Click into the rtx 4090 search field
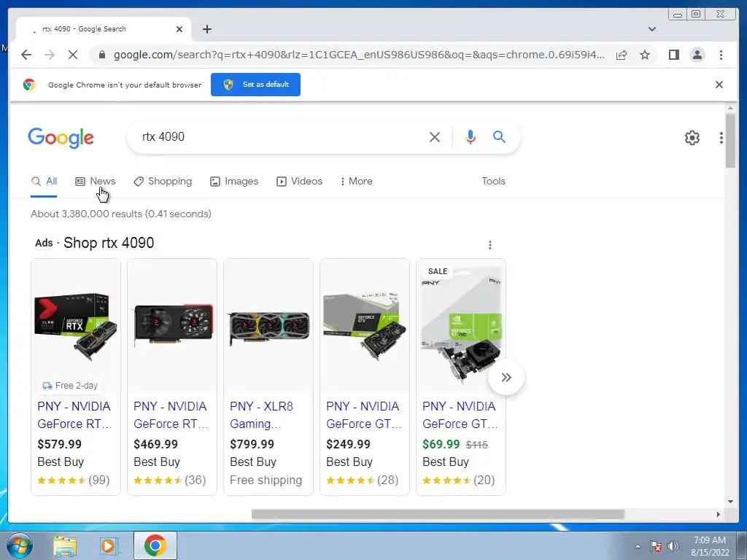The width and height of the screenshot is (747, 560). point(281,137)
